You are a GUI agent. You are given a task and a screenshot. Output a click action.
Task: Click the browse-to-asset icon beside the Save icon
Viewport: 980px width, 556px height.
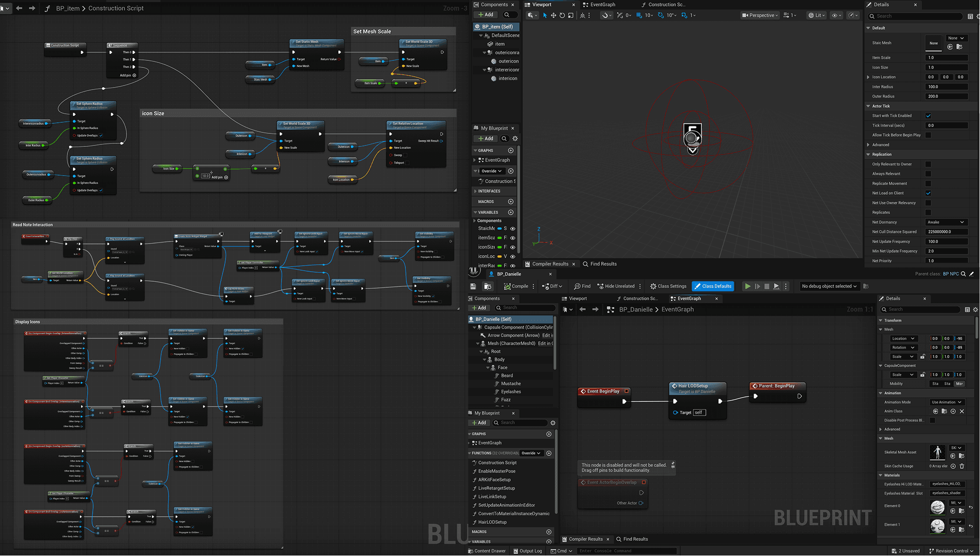[487, 286]
